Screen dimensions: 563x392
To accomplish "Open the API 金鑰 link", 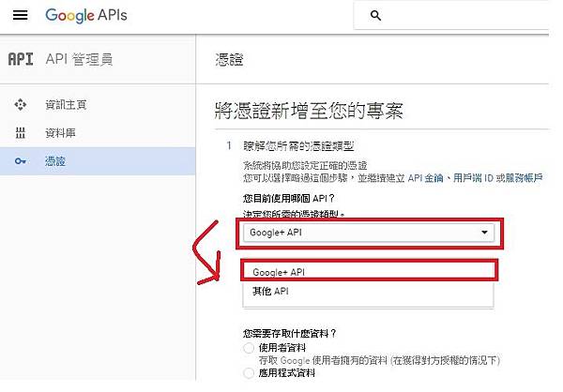I will pyautogui.click(x=425, y=177).
